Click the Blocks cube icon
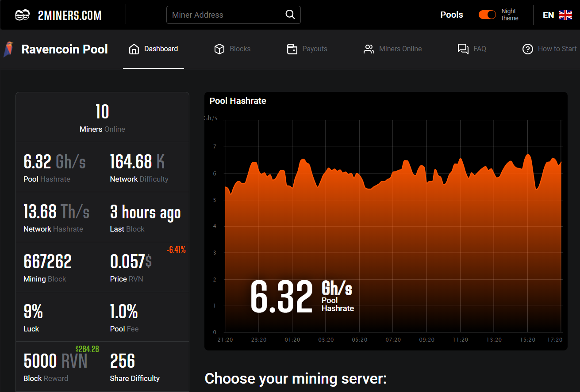This screenshot has height=392, width=580. tap(219, 49)
